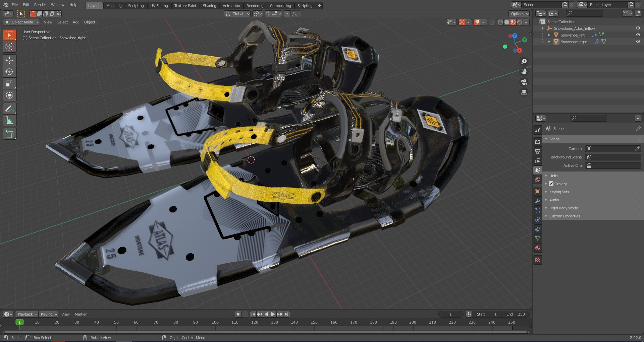Open the Keying dropdown
644x342 pixels.
point(49,314)
